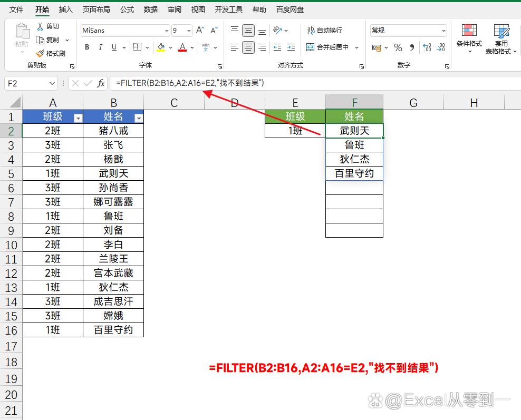The image size is (521, 420).
Task: Toggle Underline formatting
Action: coord(114,47)
